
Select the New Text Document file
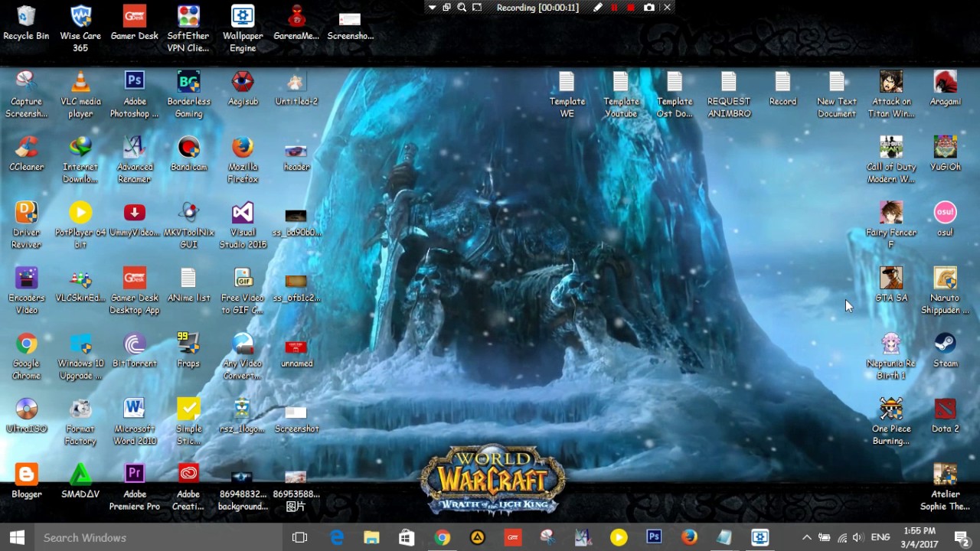pyautogui.click(x=837, y=95)
